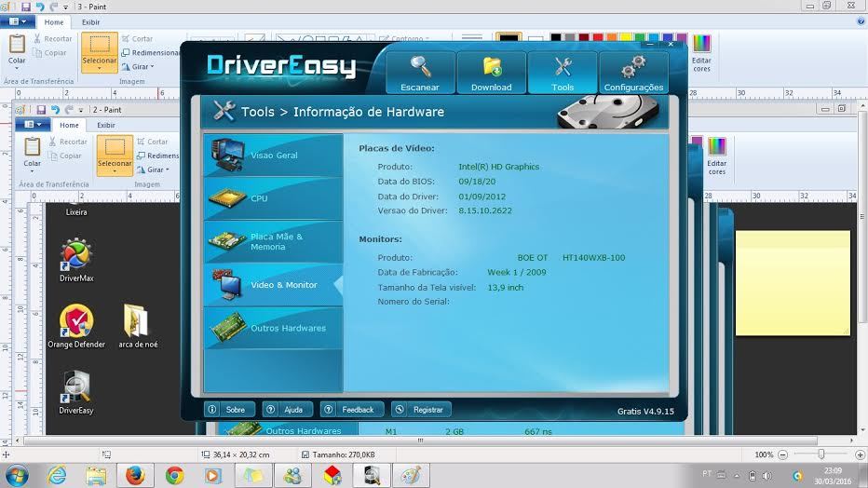Expand the Selecionar dropdown arrow in 3 - Paint
Viewport: 868px width, 488px height.
coord(100,69)
